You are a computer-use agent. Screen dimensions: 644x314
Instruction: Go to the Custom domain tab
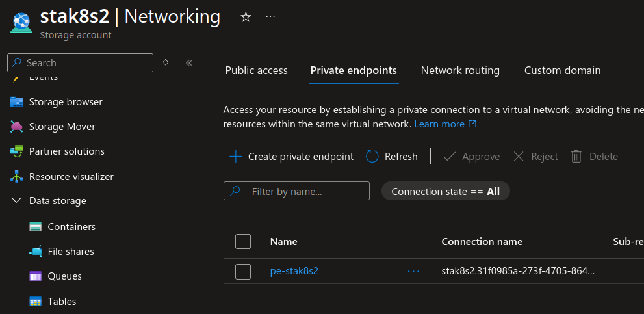(x=563, y=71)
